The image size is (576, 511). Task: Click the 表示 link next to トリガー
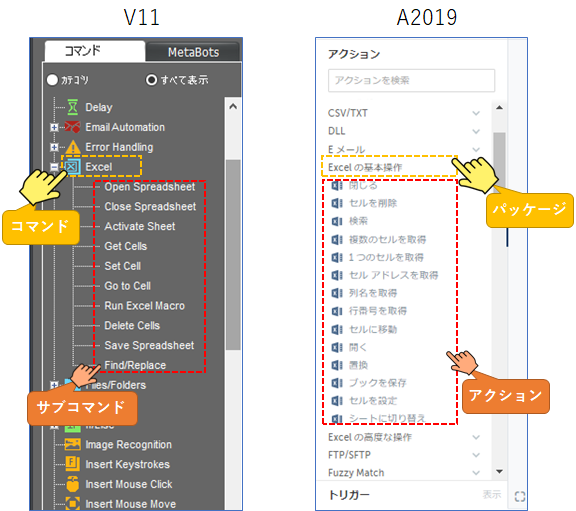492,494
